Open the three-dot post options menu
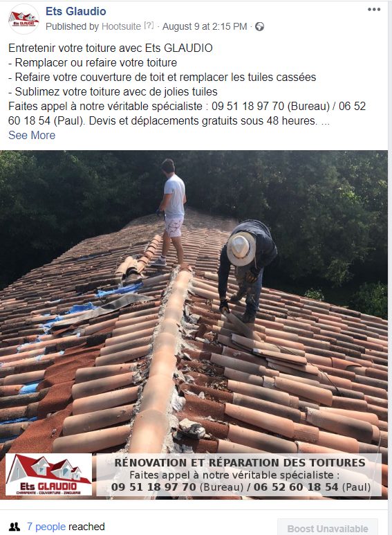 click(x=373, y=10)
